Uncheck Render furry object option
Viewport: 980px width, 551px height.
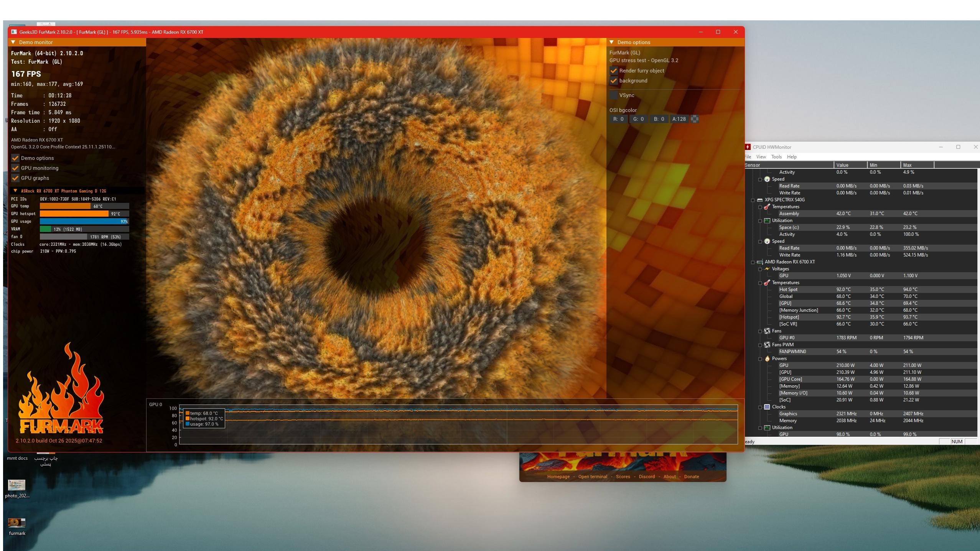[614, 71]
